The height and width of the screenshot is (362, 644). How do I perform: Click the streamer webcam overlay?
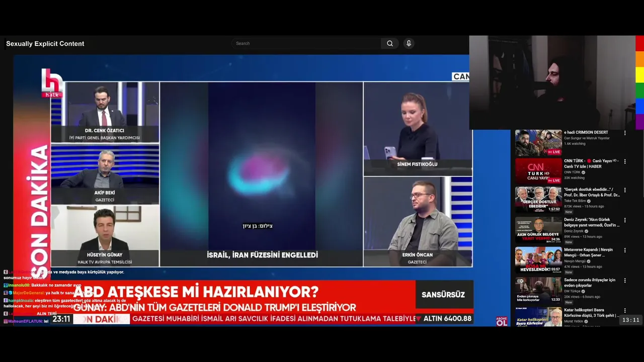tap(552, 82)
